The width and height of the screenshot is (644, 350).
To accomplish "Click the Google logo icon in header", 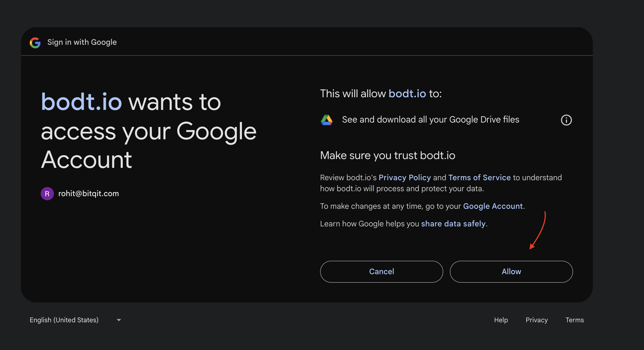I will [x=35, y=43].
